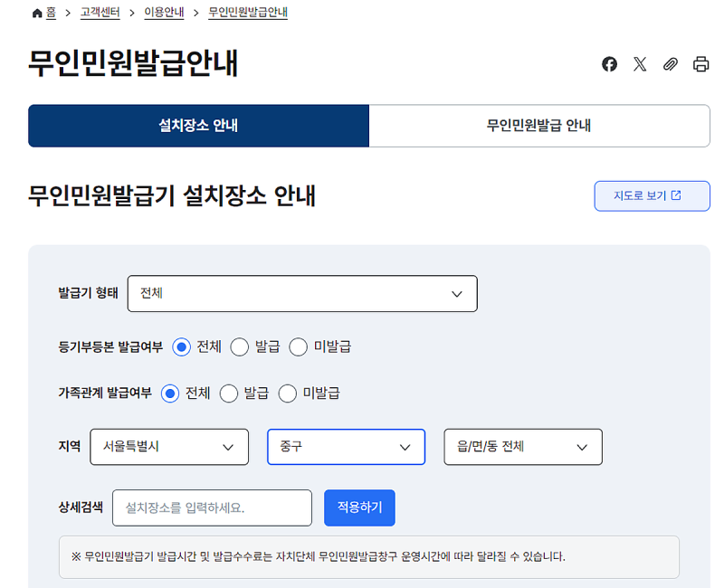724x588 pixels.
Task: Share the page on X
Action: click(640, 64)
